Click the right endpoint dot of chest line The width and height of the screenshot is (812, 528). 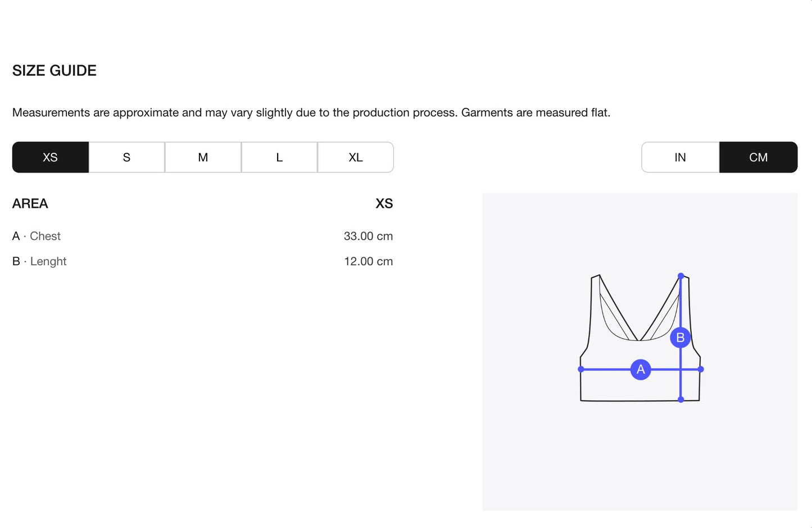click(x=701, y=369)
